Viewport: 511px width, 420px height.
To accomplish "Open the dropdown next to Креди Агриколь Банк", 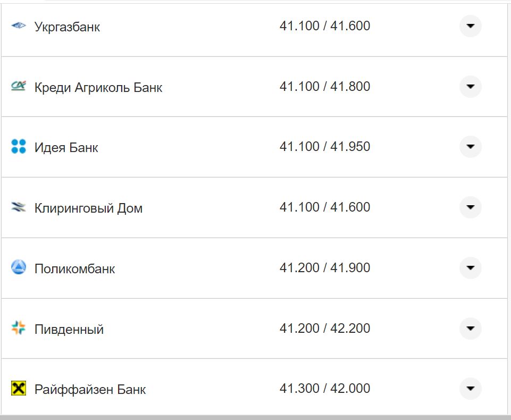I will point(470,86).
